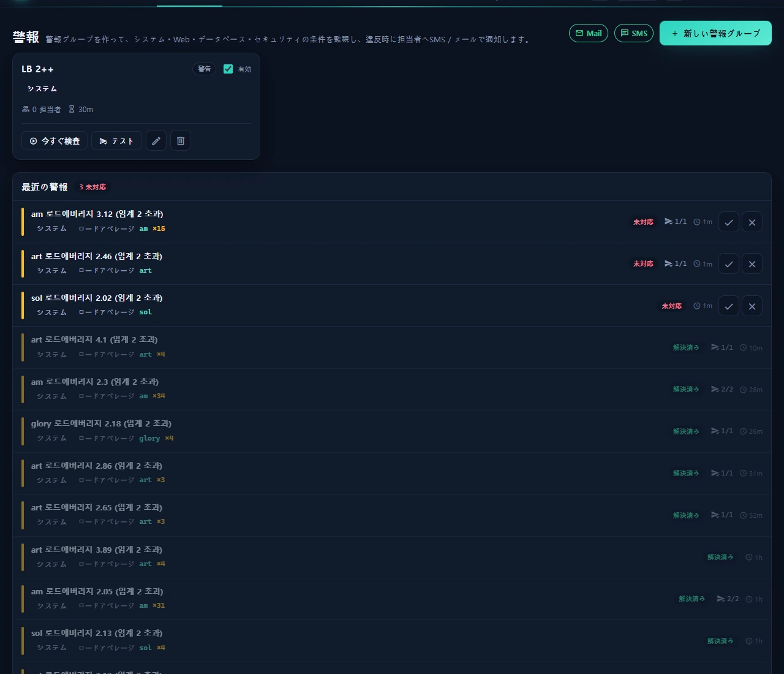Acknowledge the art 2.46 alert with its checkmark
Image resolution: width=784 pixels, height=674 pixels.
click(x=729, y=264)
